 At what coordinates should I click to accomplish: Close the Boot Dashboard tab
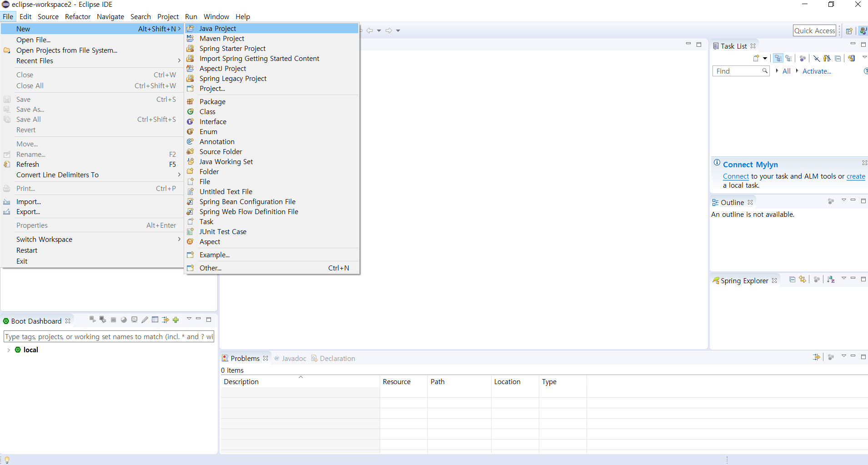pyautogui.click(x=68, y=321)
